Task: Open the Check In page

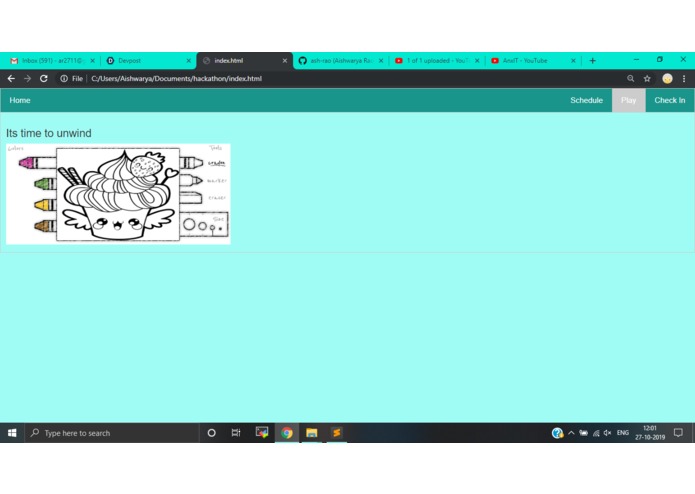Action: (x=670, y=100)
